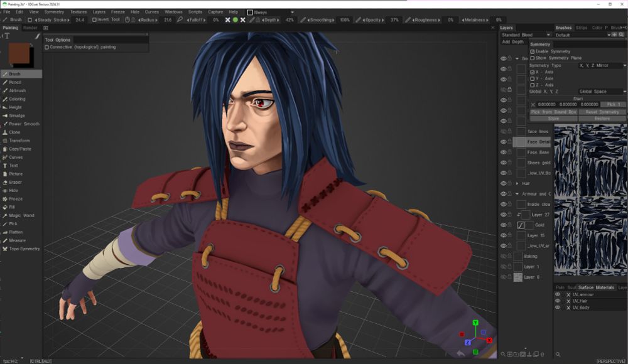This screenshot has height=364, width=628.
Task: Select the Smudge tool
Action: (x=21, y=115)
